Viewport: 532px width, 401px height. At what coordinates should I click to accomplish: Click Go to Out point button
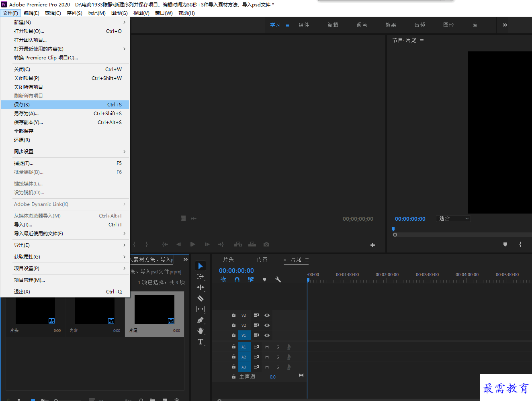tap(221, 244)
